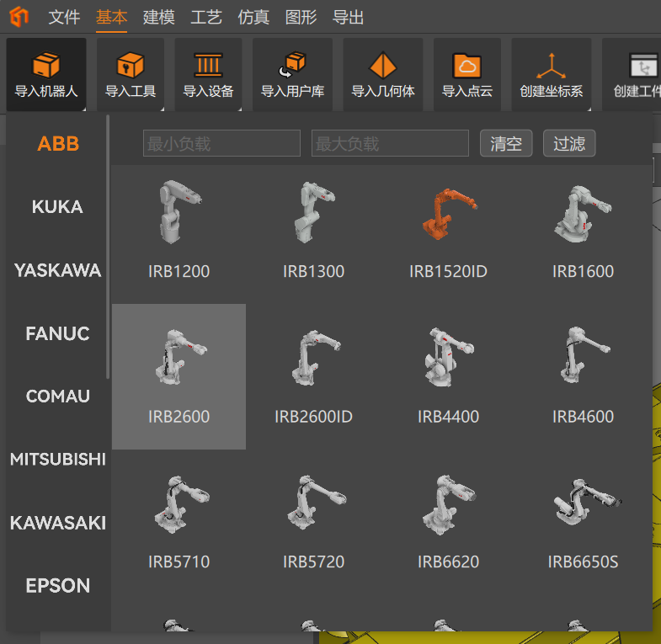
Task: Expand the 导入机器人 dropdown corner arrow
Action: point(83,109)
